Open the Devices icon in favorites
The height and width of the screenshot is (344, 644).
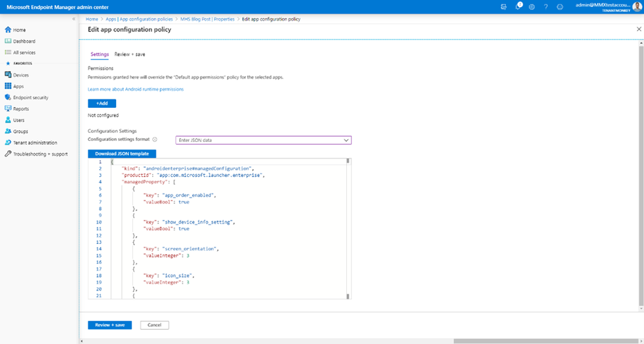tap(7, 75)
